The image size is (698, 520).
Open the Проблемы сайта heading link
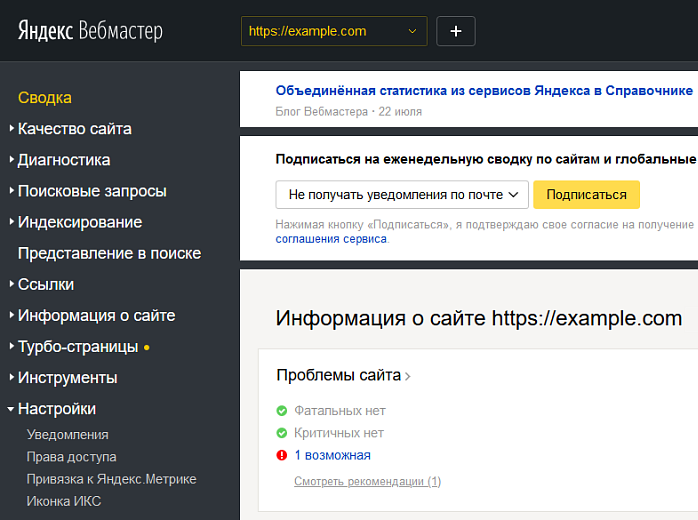pos(339,375)
